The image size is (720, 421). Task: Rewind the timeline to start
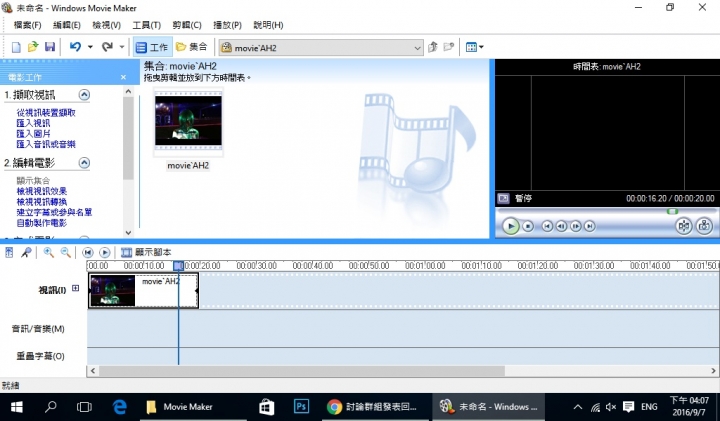click(x=88, y=252)
